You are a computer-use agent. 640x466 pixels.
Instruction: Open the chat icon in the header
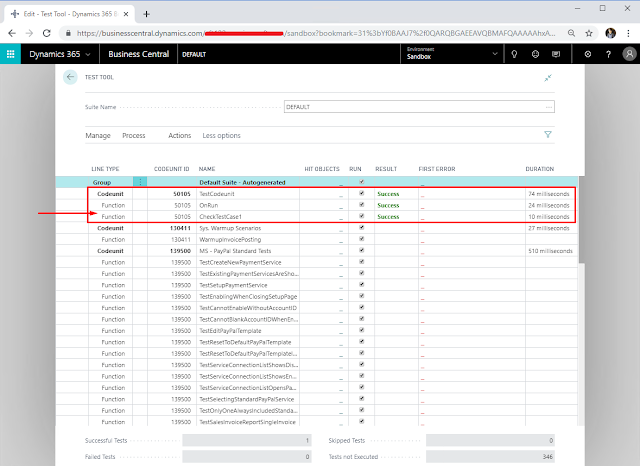(x=556, y=54)
